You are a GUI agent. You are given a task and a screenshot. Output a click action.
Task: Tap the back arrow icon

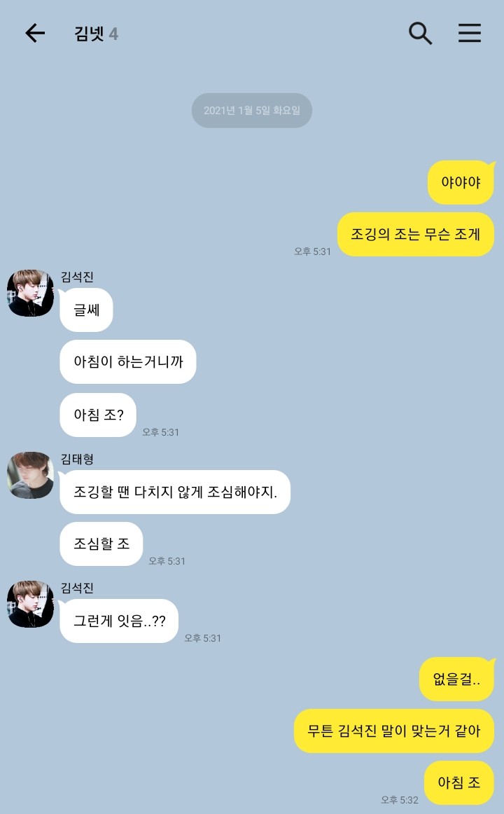coord(35,33)
